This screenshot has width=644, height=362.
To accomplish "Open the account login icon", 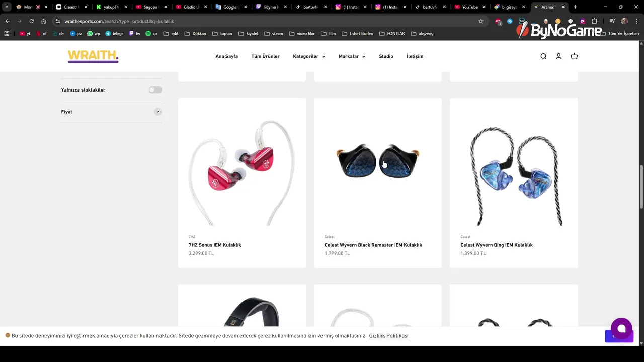I will (558, 56).
